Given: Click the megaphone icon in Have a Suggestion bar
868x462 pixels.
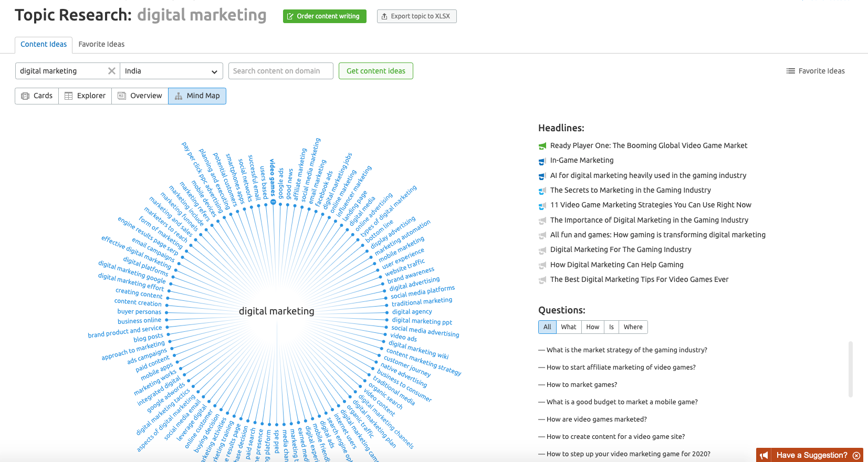Looking at the screenshot, I should click(x=764, y=455).
